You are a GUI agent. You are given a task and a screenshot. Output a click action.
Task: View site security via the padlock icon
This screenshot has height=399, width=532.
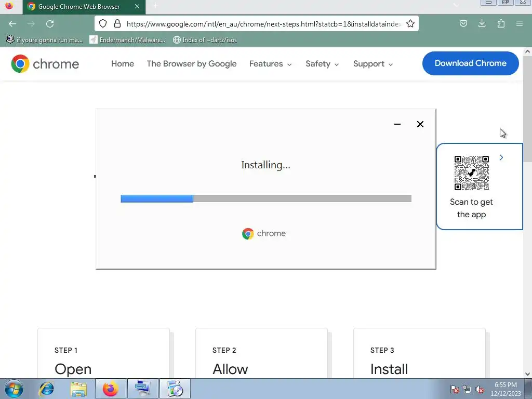coord(117,23)
